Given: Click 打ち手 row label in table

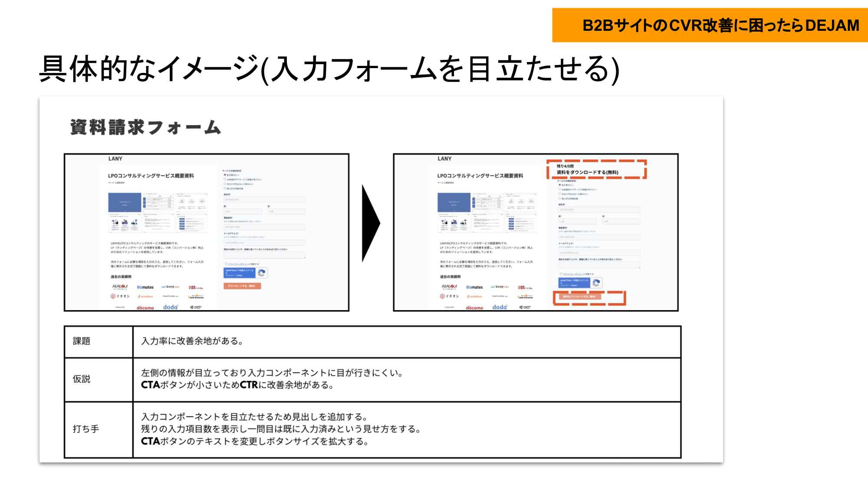Looking at the screenshot, I should [x=86, y=429].
